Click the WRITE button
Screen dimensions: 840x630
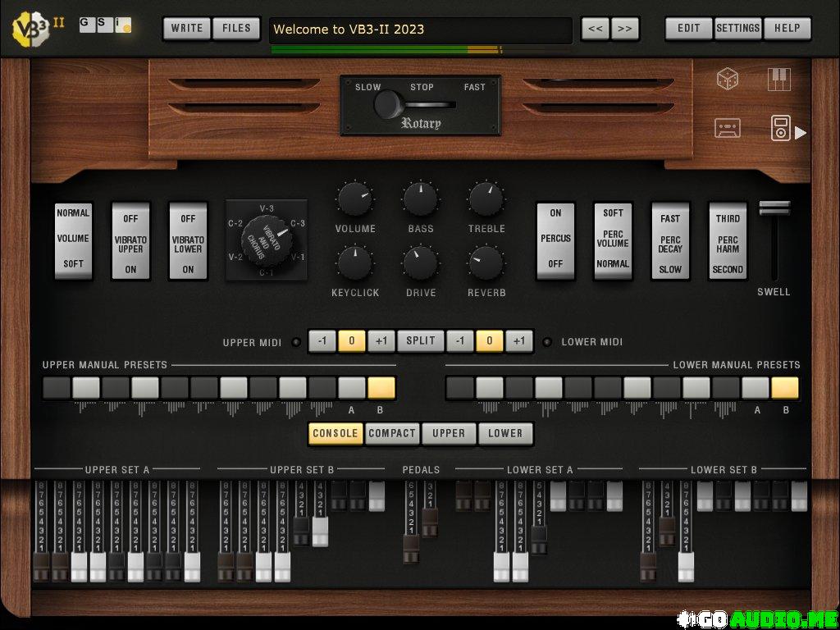click(x=187, y=29)
